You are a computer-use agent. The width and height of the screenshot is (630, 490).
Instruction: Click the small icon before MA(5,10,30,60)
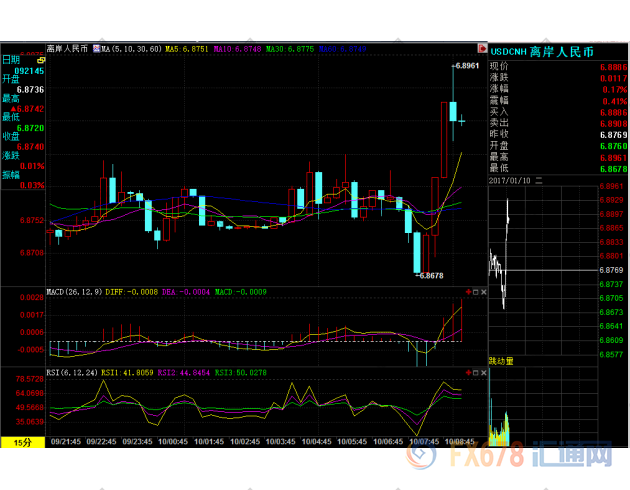96,48
